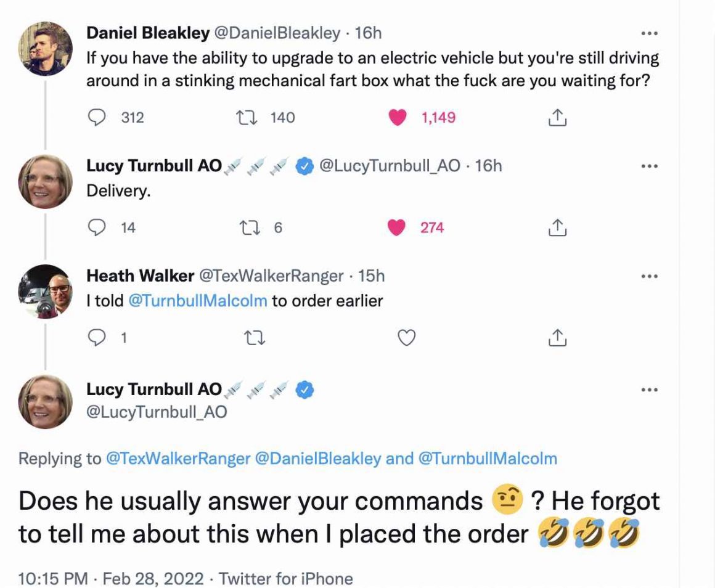
Task: Open the @TurnbullMalcolm mention in Heath's tweet
Action: pos(197,301)
